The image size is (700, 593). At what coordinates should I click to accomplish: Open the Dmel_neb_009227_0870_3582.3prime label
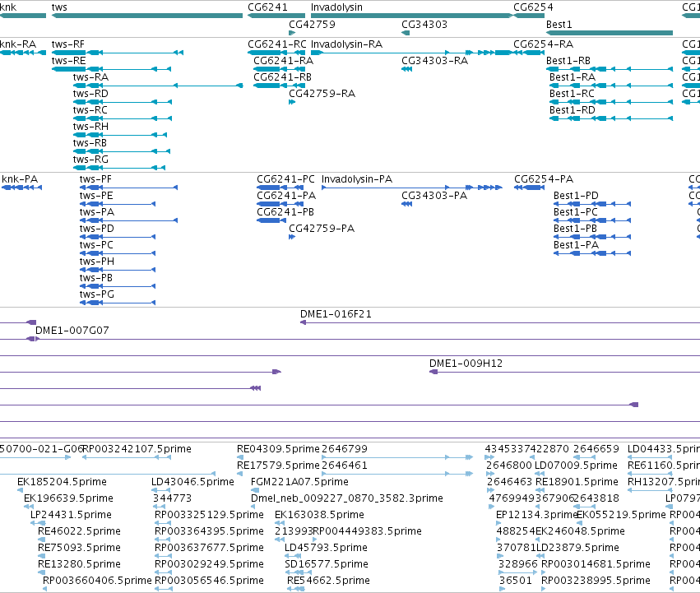click(347, 498)
